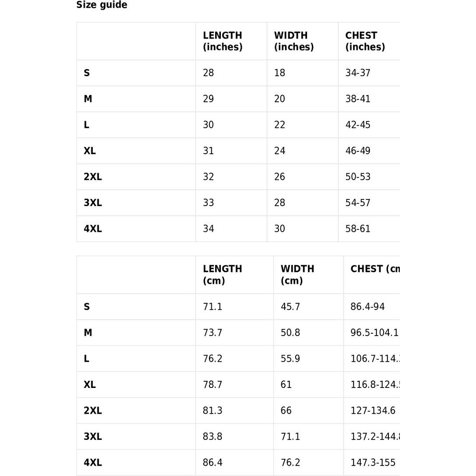Screen dimensions: 476x476
Task: Click the WIDTH (inches) column header
Action: coord(294,41)
